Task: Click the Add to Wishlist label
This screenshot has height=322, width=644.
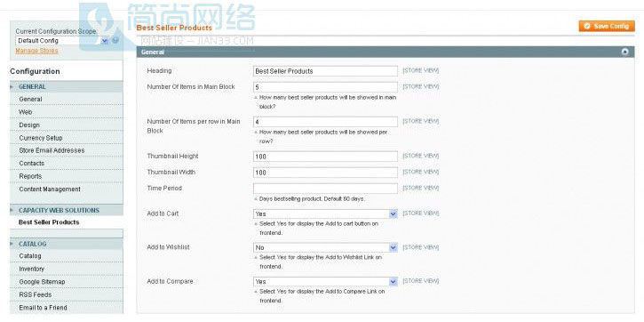Action: [169, 247]
